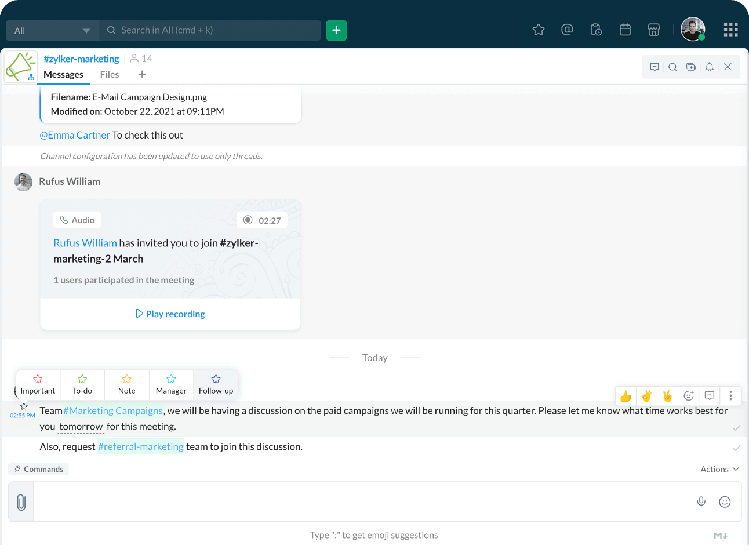Select the Messages tab
The height and width of the screenshot is (560, 749).
tap(63, 74)
